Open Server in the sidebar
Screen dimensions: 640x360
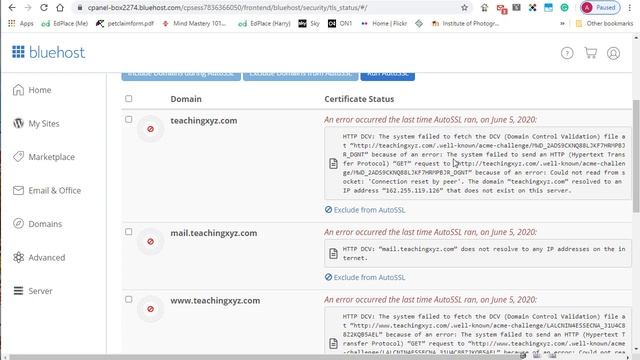pos(33,291)
